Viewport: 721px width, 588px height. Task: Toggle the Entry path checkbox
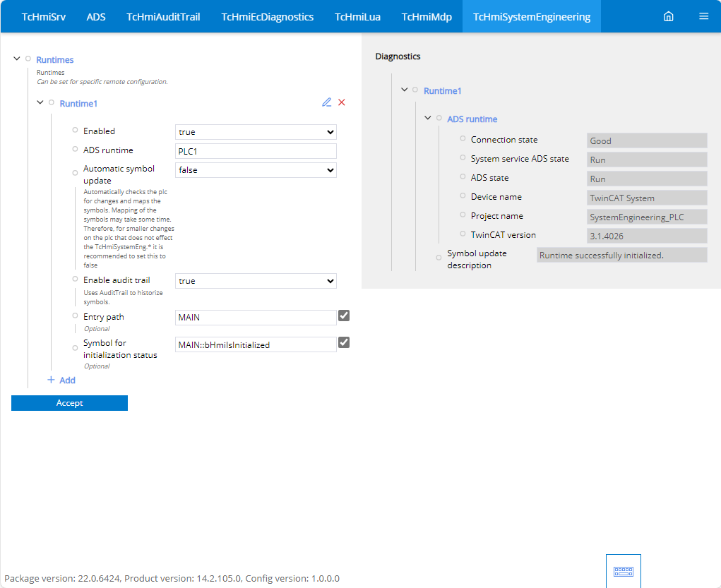coord(344,316)
